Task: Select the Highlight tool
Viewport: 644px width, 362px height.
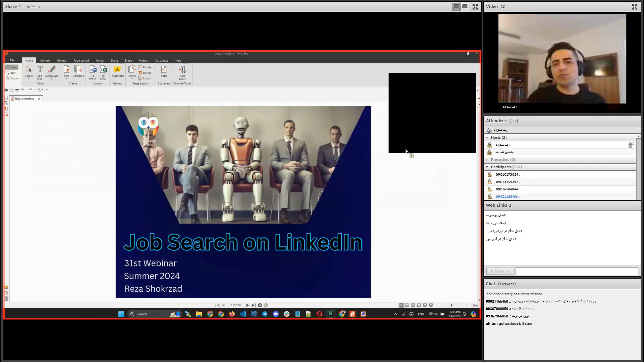Action: [117, 71]
